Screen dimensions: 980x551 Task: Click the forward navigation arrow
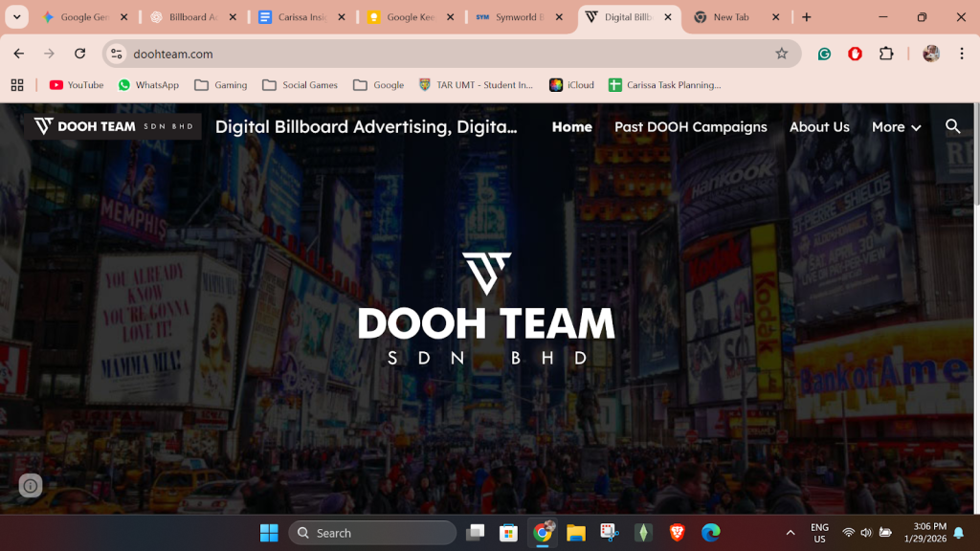(50, 54)
